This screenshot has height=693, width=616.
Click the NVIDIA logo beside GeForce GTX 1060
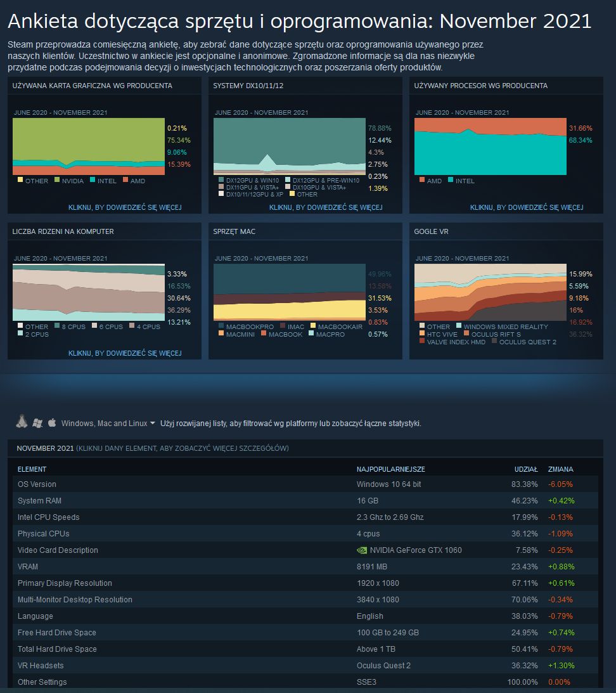362,550
